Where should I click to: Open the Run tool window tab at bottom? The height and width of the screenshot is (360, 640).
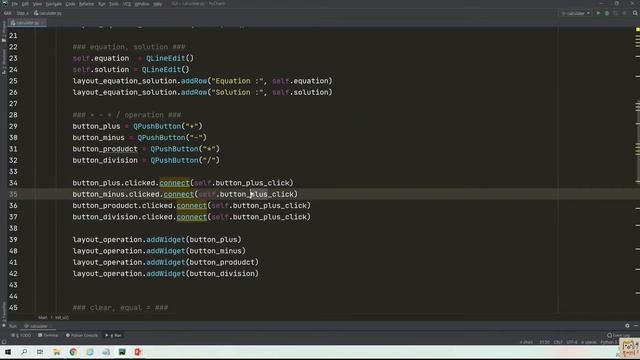[x=114, y=335]
